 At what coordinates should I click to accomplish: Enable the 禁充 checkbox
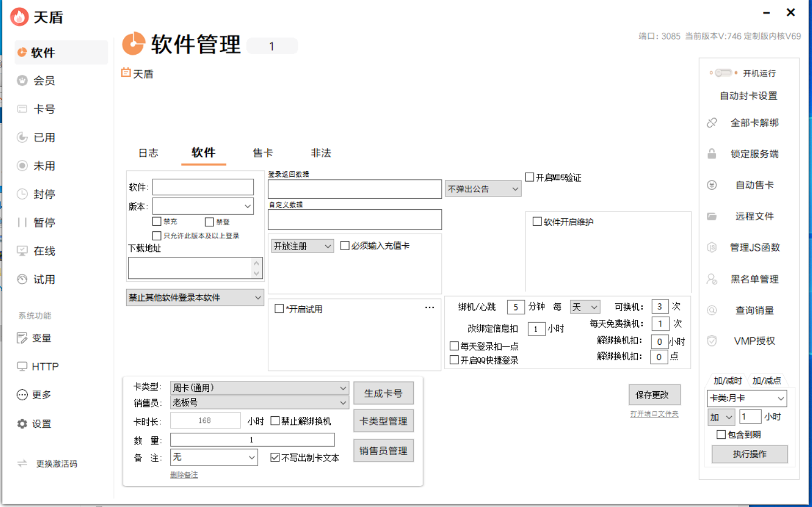[157, 221]
